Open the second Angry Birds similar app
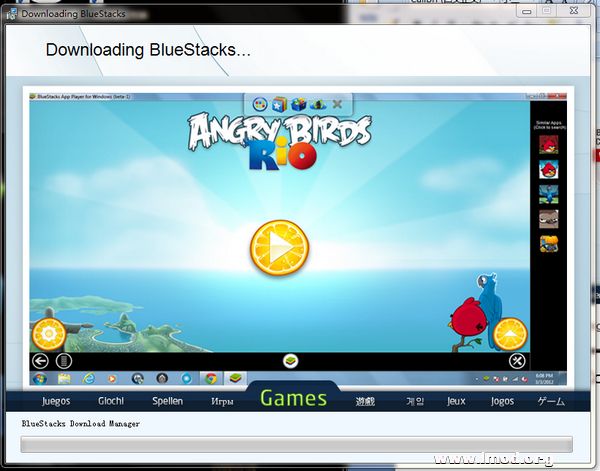Image resolution: width=600 pixels, height=471 pixels. pyautogui.click(x=548, y=169)
